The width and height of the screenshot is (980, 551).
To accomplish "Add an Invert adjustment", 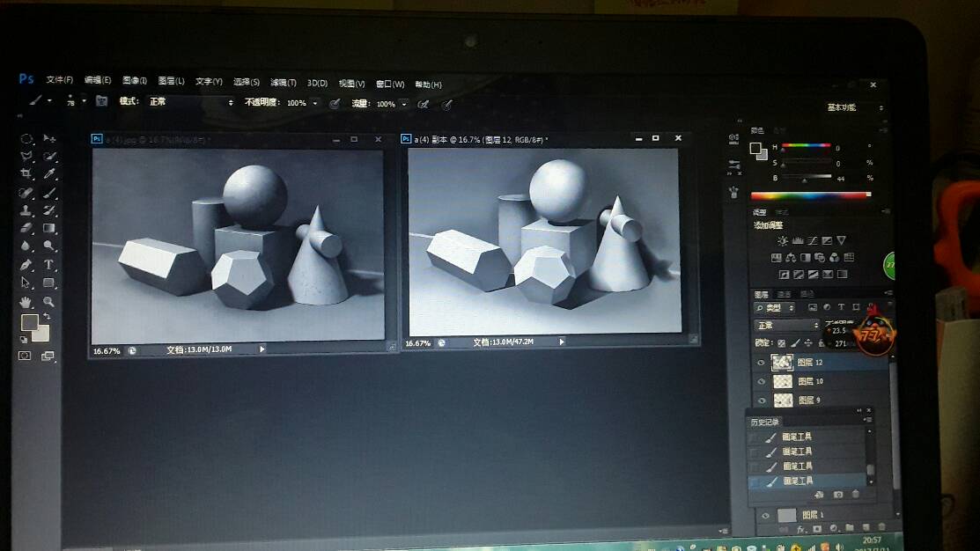I will (784, 275).
